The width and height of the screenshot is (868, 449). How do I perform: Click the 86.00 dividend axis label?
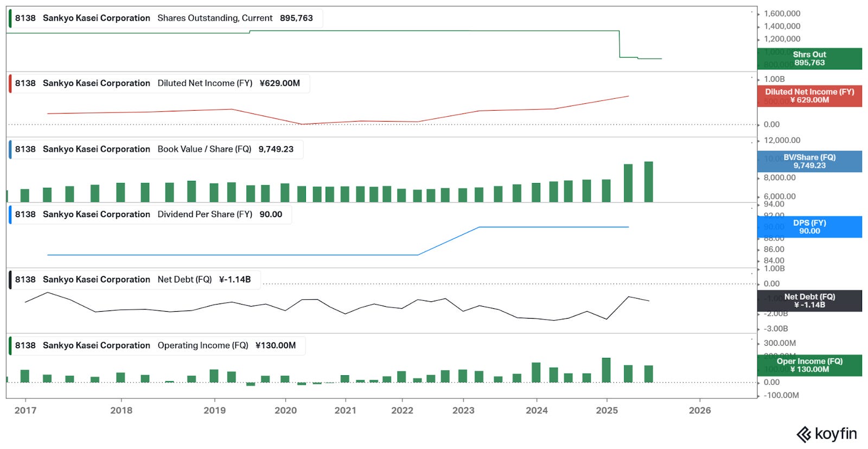click(774, 249)
